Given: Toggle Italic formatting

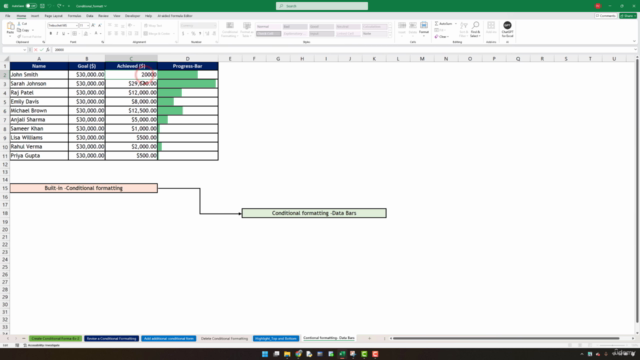Looking at the screenshot, I should [57, 33].
